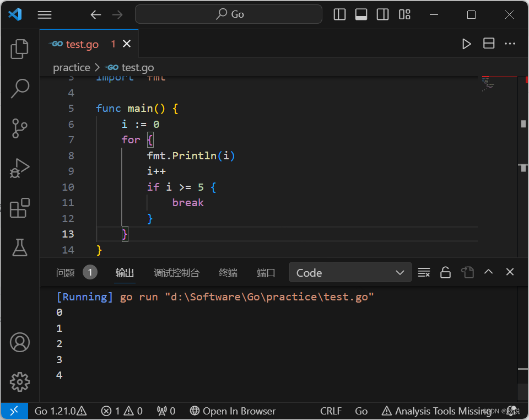This screenshot has height=420, width=529.
Task: Go forward with the right arrow
Action: point(117,14)
